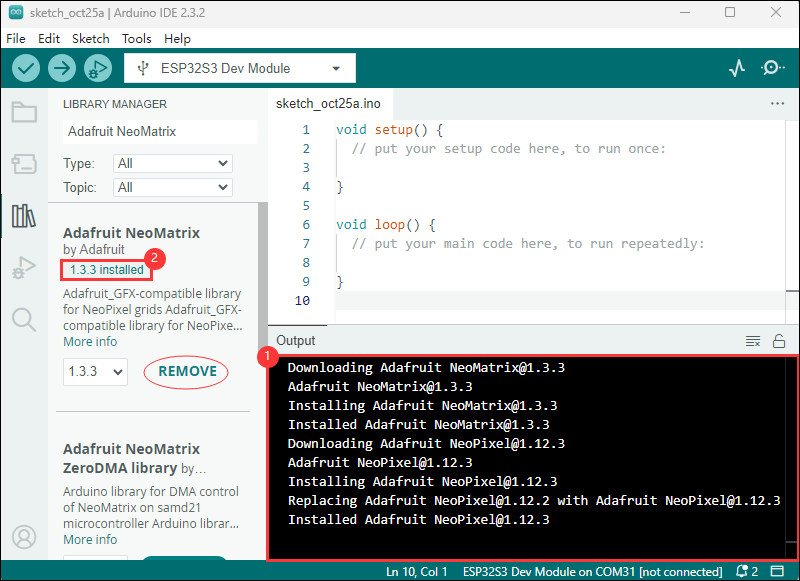Click the Downloading Adafruit NeoMatrix@1.3.3 output line

click(x=426, y=368)
